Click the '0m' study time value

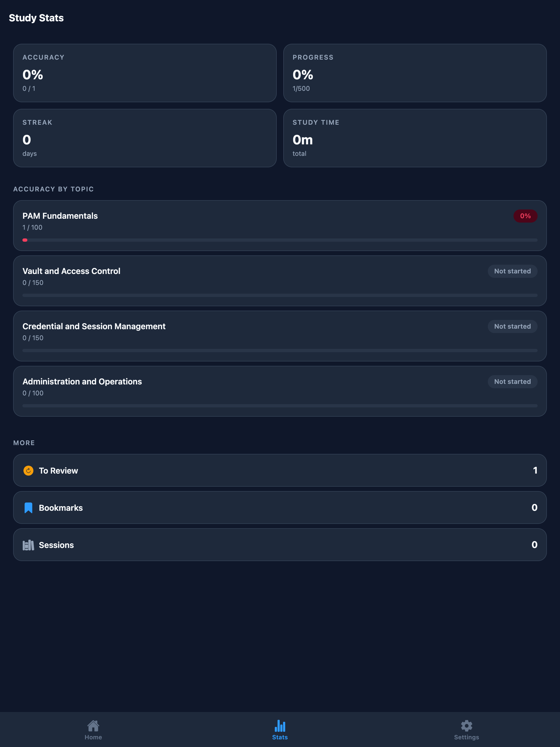pyautogui.click(x=303, y=140)
